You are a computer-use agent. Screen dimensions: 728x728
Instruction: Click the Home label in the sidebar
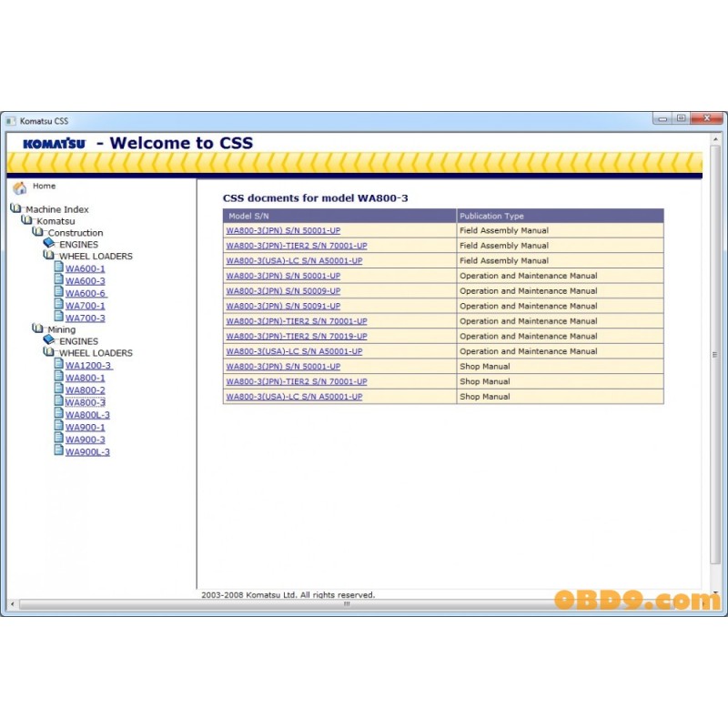(44, 186)
